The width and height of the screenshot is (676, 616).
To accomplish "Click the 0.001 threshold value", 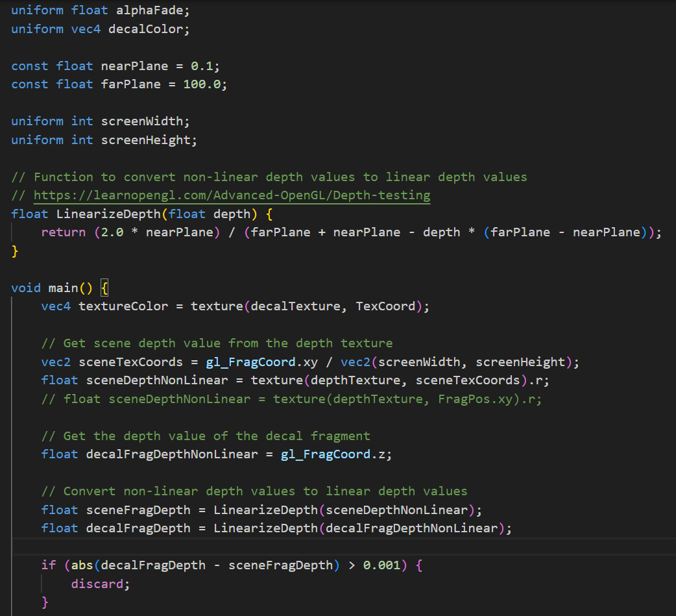I will pyautogui.click(x=381, y=565).
